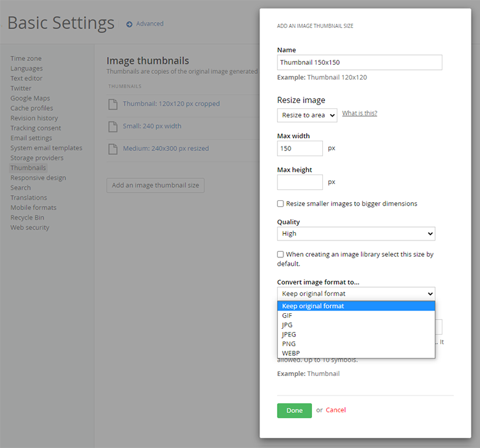Click the Cancel link
The height and width of the screenshot is (448, 480).
pyautogui.click(x=336, y=410)
